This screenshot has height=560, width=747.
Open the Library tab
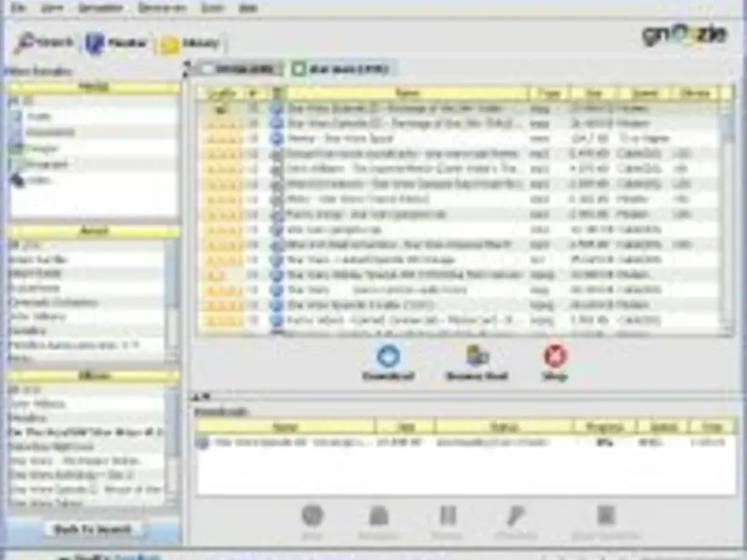pyautogui.click(x=190, y=44)
